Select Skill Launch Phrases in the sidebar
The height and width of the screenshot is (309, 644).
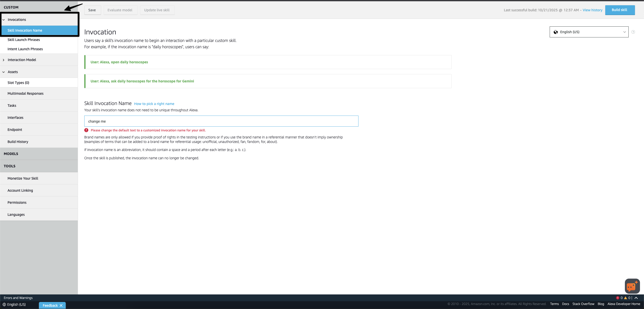pos(24,39)
